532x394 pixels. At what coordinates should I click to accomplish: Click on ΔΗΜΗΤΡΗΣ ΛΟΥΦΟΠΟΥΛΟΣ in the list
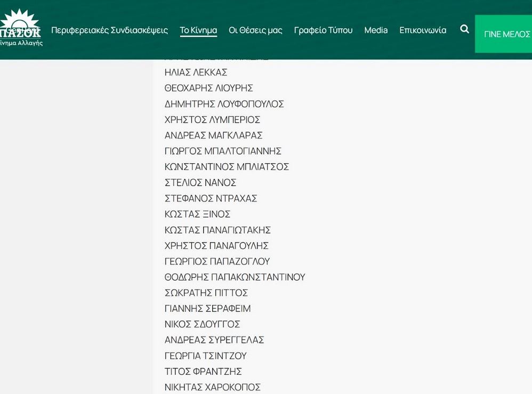224,104
